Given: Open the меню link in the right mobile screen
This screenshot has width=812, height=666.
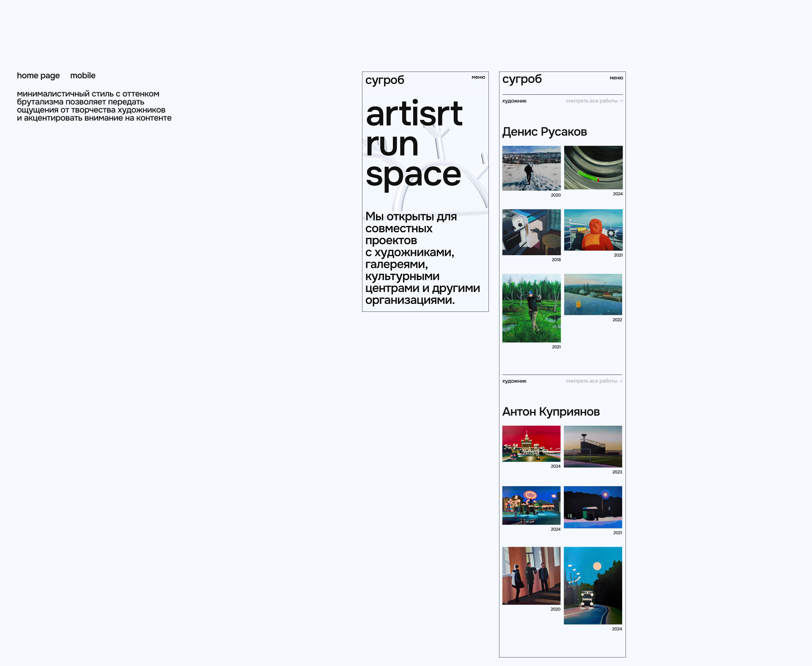Looking at the screenshot, I should [x=616, y=78].
